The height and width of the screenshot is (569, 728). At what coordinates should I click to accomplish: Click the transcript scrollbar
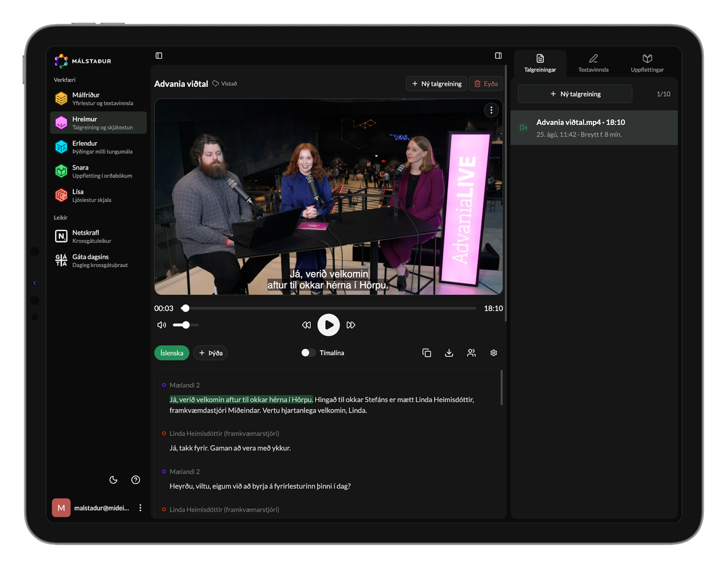point(501,388)
